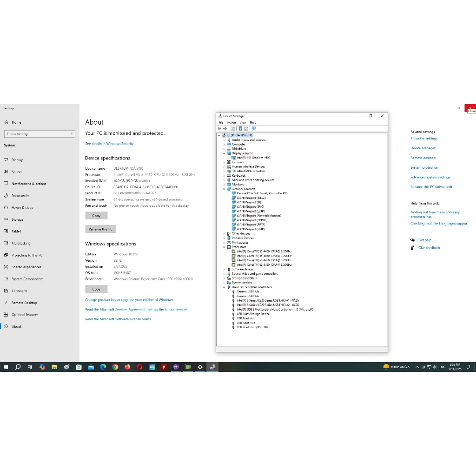
Task: Select the Intel HD Graphics 4600 device
Action: 253,158
